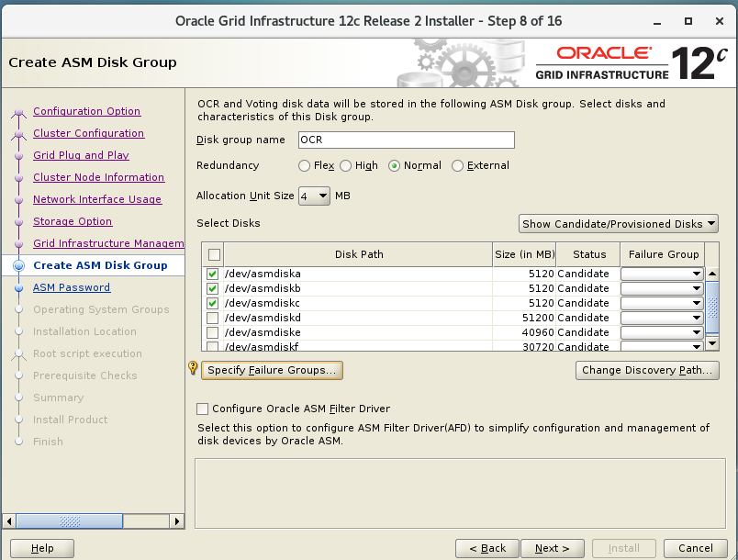Viewport: 738px width, 560px height.
Task: Check the /dev/asmdiskf disk
Action: [212, 346]
